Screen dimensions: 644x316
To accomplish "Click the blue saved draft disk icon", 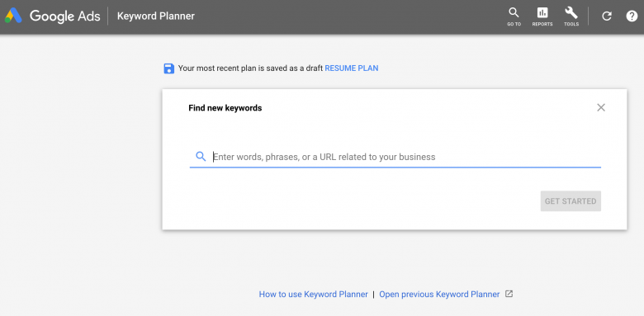I will 168,68.
